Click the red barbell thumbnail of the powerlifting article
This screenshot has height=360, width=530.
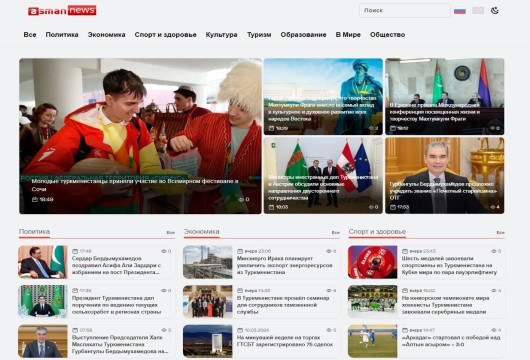(372, 262)
